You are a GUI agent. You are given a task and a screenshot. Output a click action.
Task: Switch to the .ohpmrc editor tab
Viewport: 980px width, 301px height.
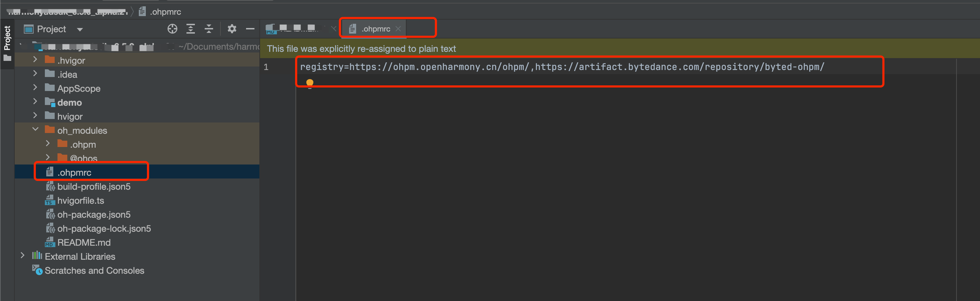(x=375, y=29)
